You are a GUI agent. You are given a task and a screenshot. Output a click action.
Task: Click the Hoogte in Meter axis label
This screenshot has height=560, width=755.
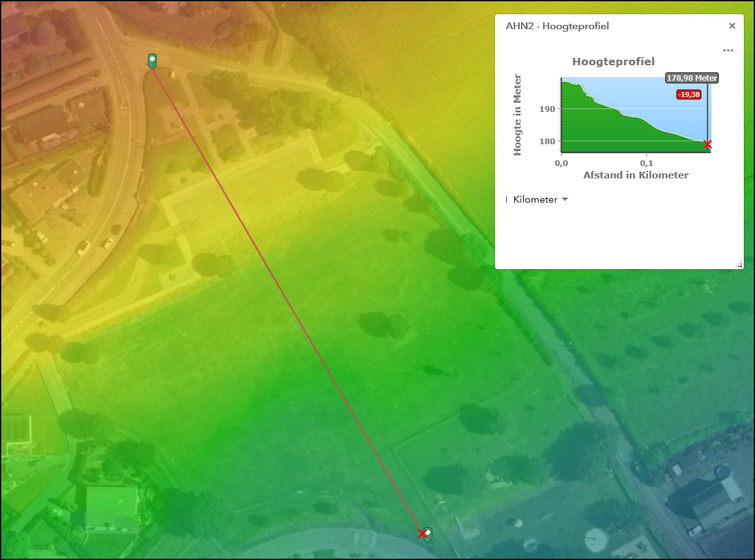pos(517,115)
